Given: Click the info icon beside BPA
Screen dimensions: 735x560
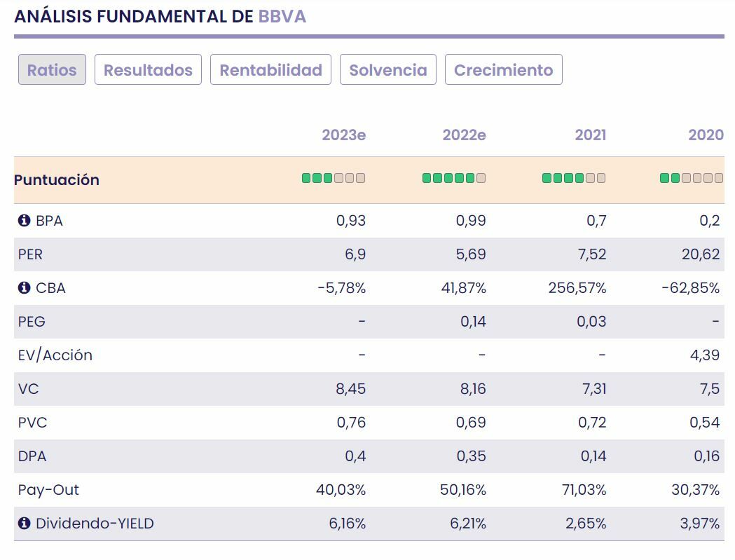Looking at the screenshot, I should tap(25, 221).
